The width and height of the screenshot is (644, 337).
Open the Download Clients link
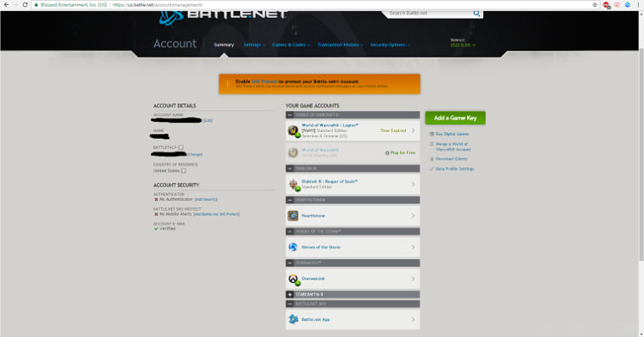[x=452, y=159]
